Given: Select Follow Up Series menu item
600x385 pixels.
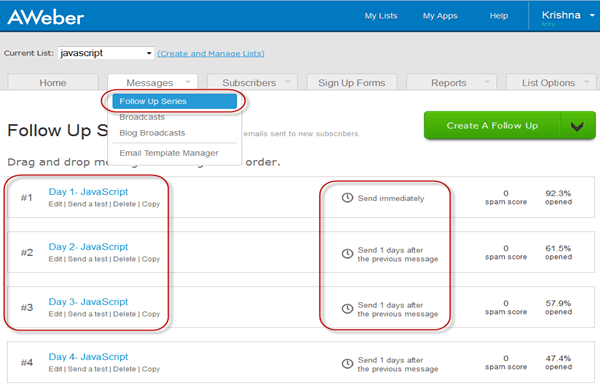Looking at the screenshot, I should coord(174,101).
